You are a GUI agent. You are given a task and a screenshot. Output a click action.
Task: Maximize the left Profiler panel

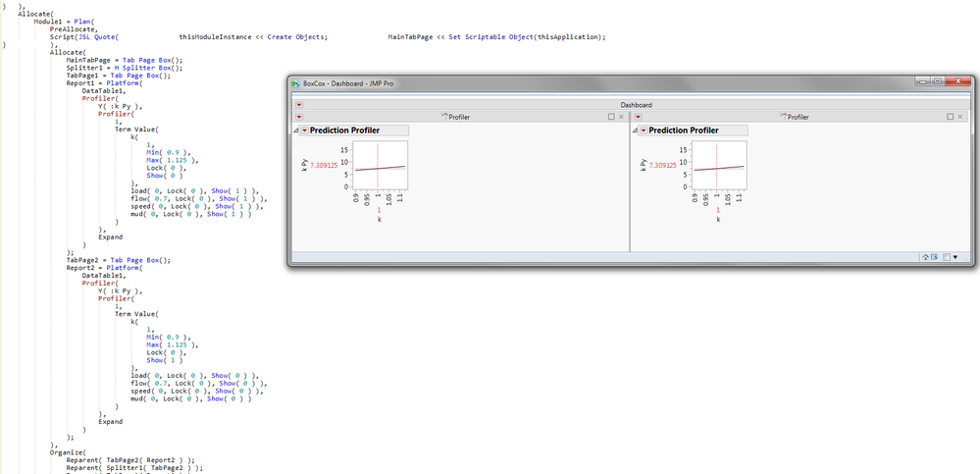coord(611,117)
